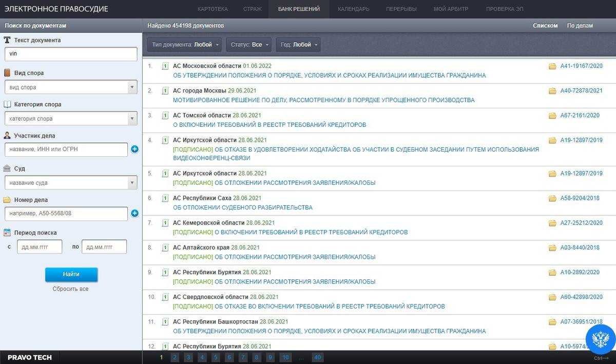Open the Картотека tab
The image size is (616, 364).
(x=213, y=9)
